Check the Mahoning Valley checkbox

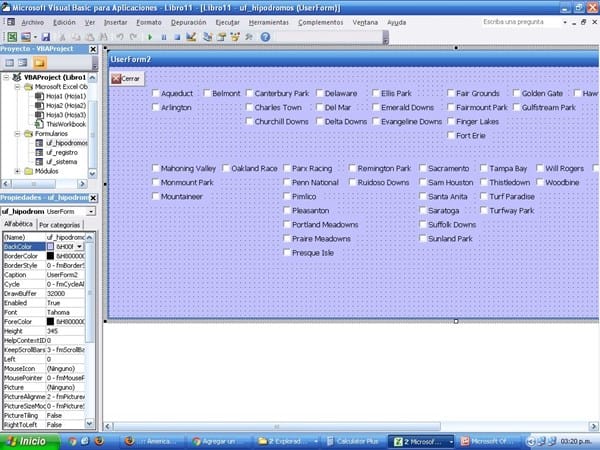(156, 168)
